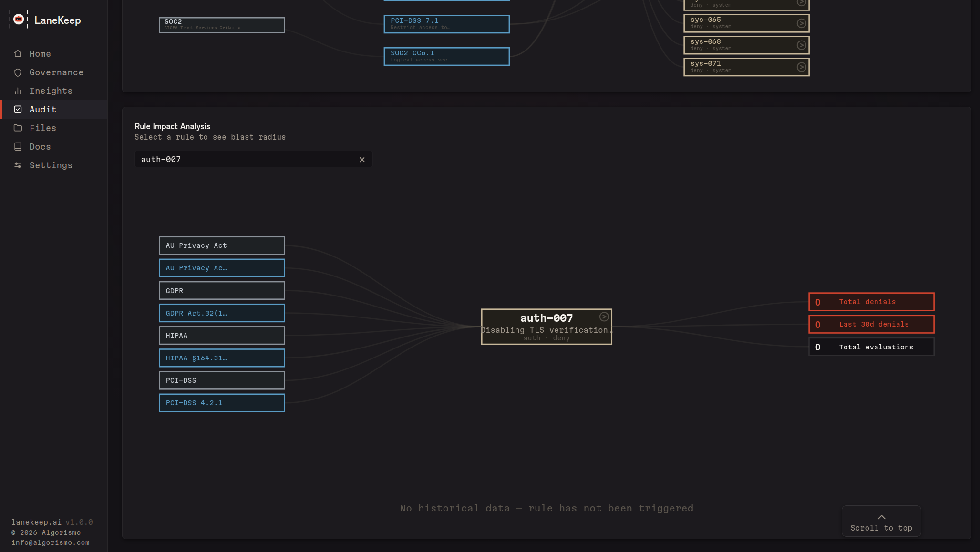Open arrow icon on sys-065 node
Viewport: 980px width, 552px height.
pyautogui.click(x=801, y=23)
